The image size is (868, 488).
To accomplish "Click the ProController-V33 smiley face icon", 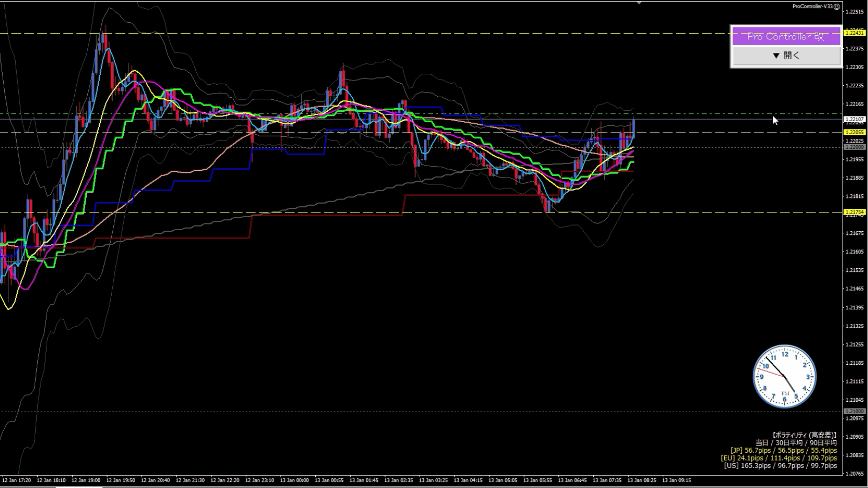I will coord(836,6).
